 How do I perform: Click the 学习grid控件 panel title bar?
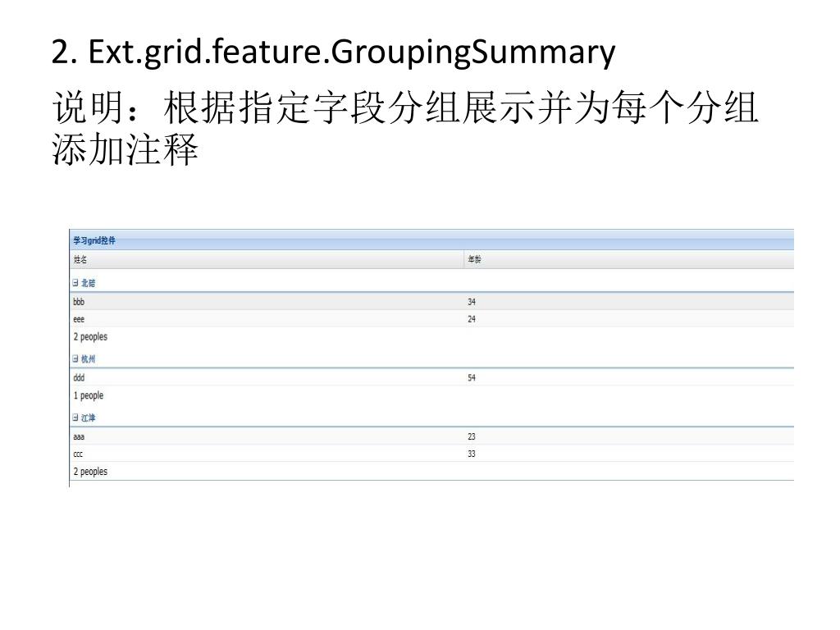coord(431,240)
